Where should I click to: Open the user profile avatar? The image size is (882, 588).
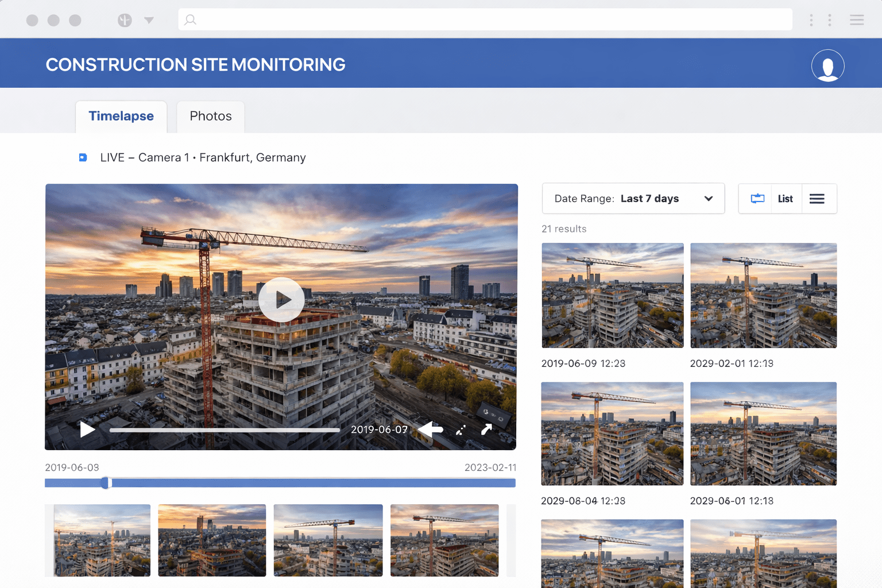pyautogui.click(x=827, y=65)
